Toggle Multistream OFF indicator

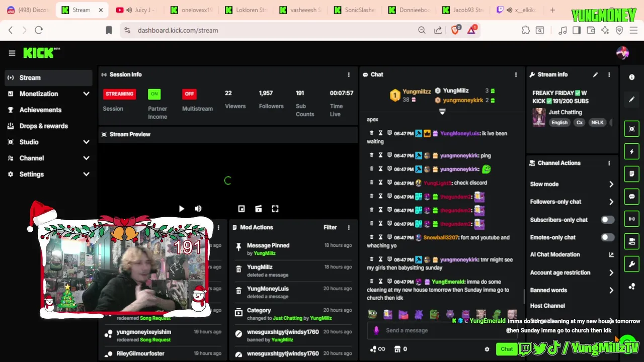[x=189, y=94]
